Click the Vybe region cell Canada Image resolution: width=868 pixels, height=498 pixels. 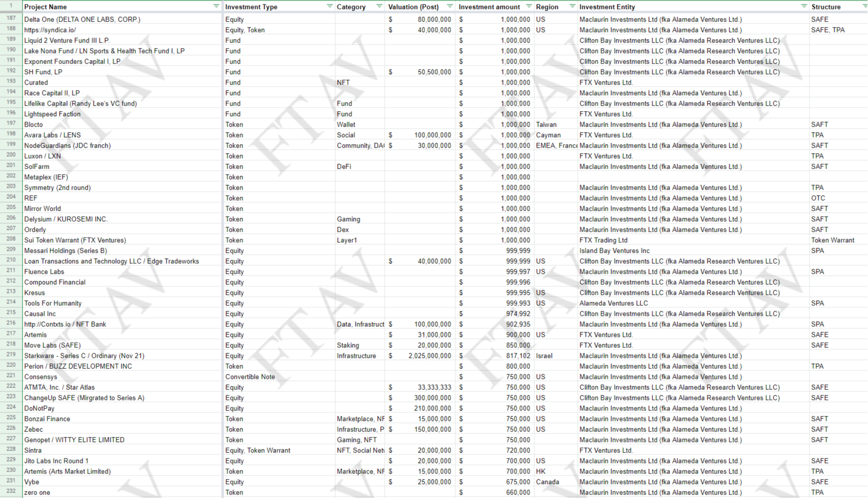click(547, 482)
